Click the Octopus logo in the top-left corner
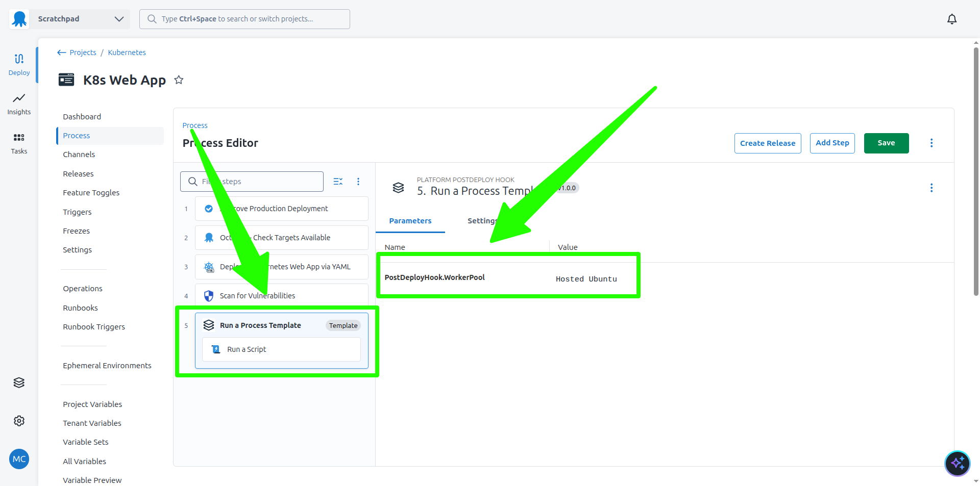Image resolution: width=980 pixels, height=486 pixels. pyautogui.click(x=19, y=19)
